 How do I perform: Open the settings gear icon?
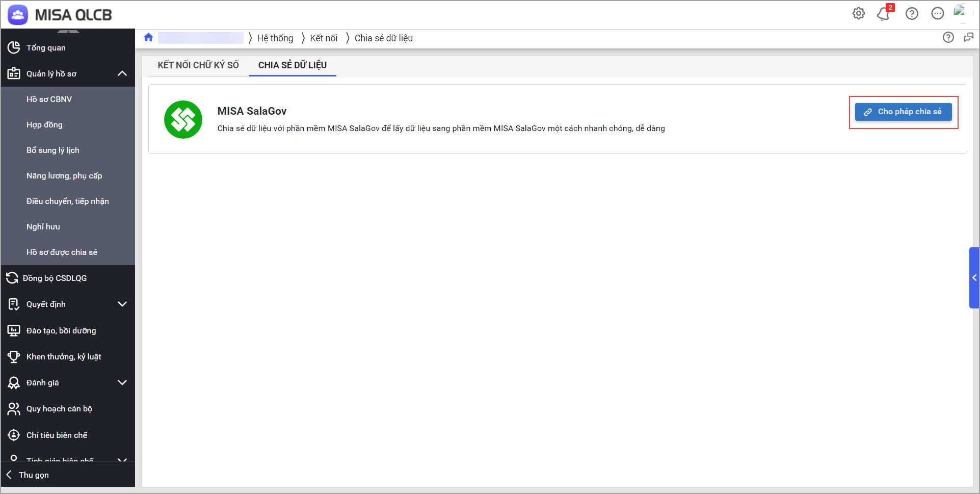tap(859, 13)
